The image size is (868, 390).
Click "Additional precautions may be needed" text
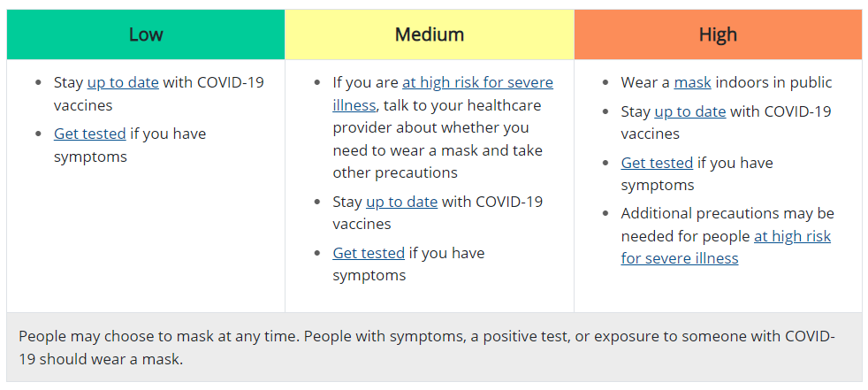coord(727,214)
